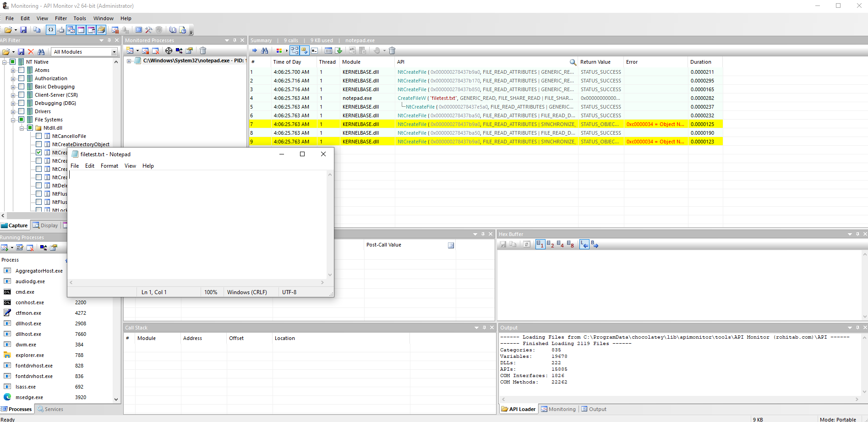Open the dropdown arrow next to main toolbar open icon

pyautogui.click(x=16, y=30)
